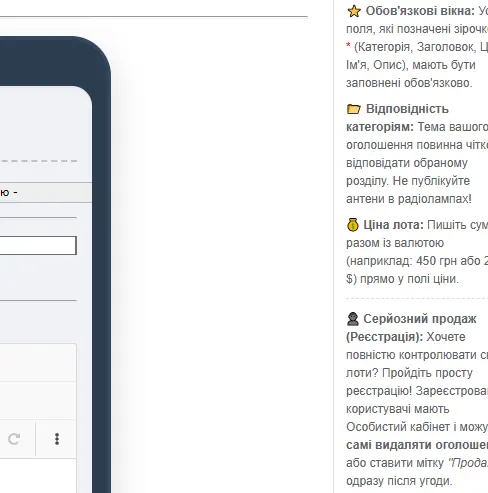
Task: Click the detective person icon
Action: pos(353,319)
